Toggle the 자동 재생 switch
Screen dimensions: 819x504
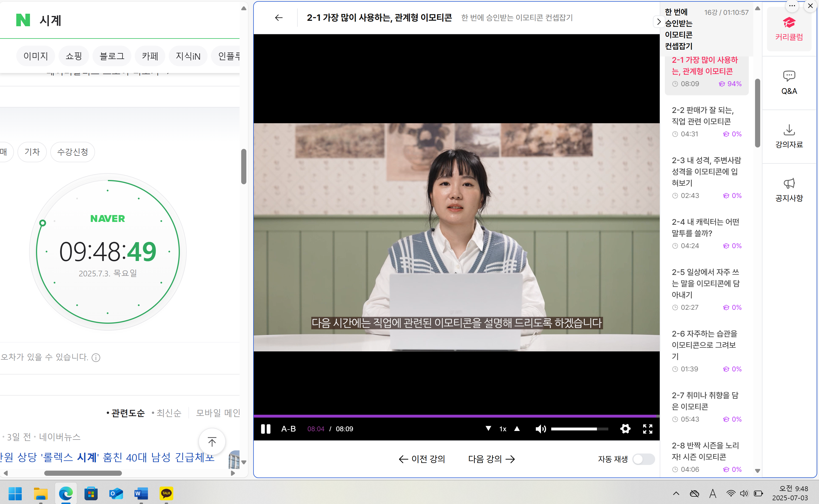643,459
